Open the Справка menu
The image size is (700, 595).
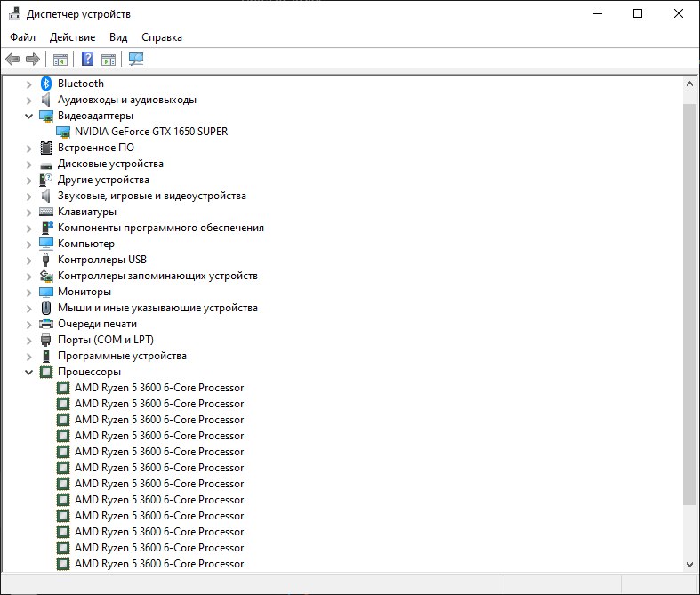[x=162, y=37]
